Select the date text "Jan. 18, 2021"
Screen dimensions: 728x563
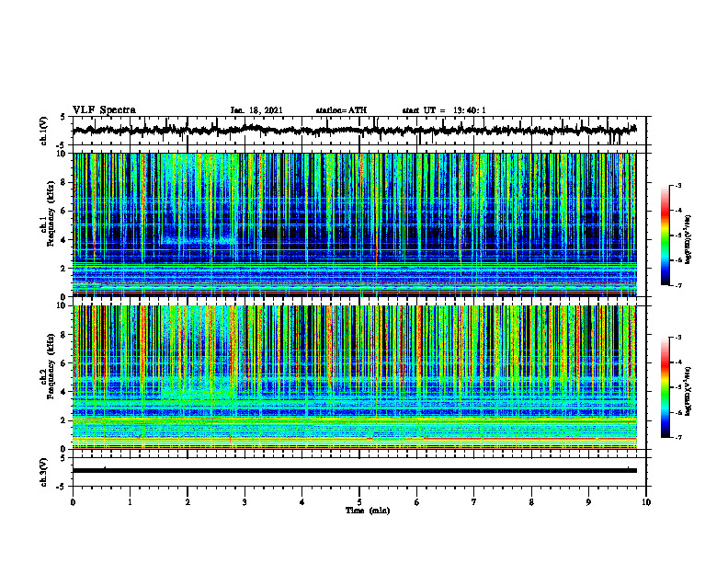coord(256,110)
